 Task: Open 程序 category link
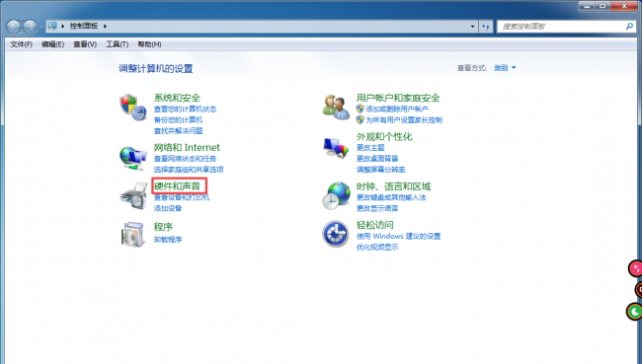163,227
